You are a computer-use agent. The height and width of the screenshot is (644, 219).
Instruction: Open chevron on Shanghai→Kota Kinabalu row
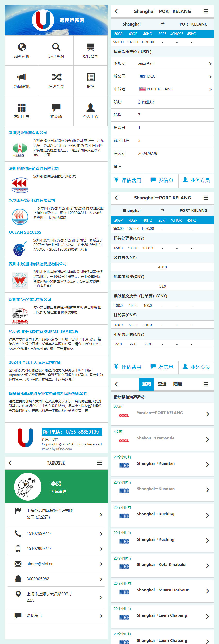(208, 566)
